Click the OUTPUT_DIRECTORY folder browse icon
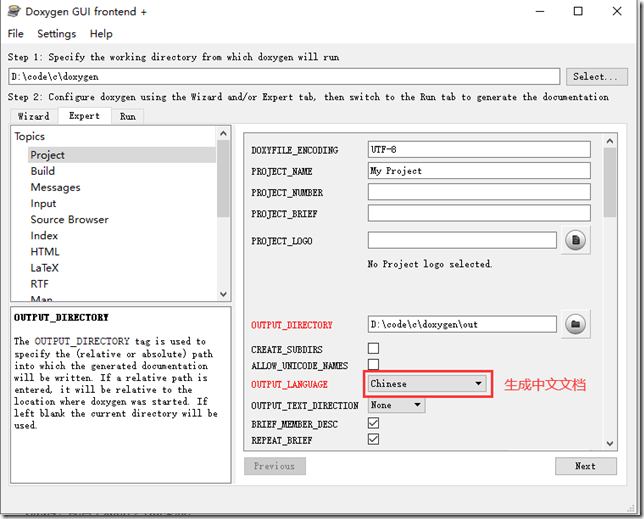The width and height of the screenshot is (644, 519). pyautogui.click(x=575, y=324)
